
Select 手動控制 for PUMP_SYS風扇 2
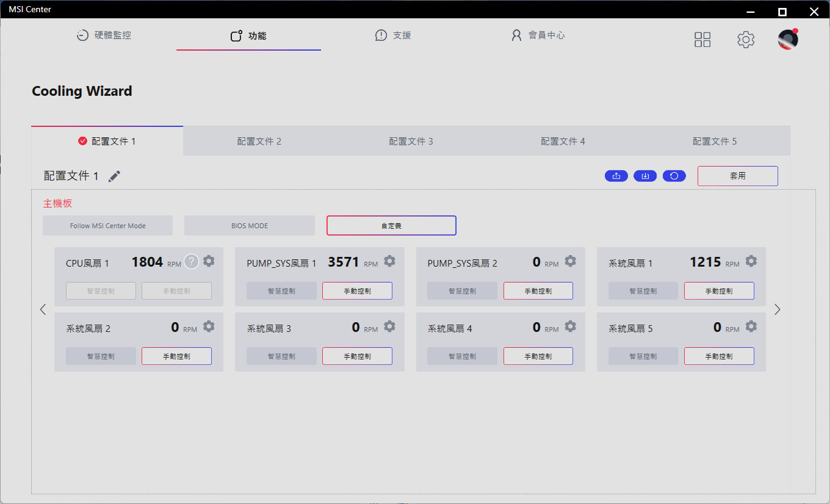pos(538,291)
